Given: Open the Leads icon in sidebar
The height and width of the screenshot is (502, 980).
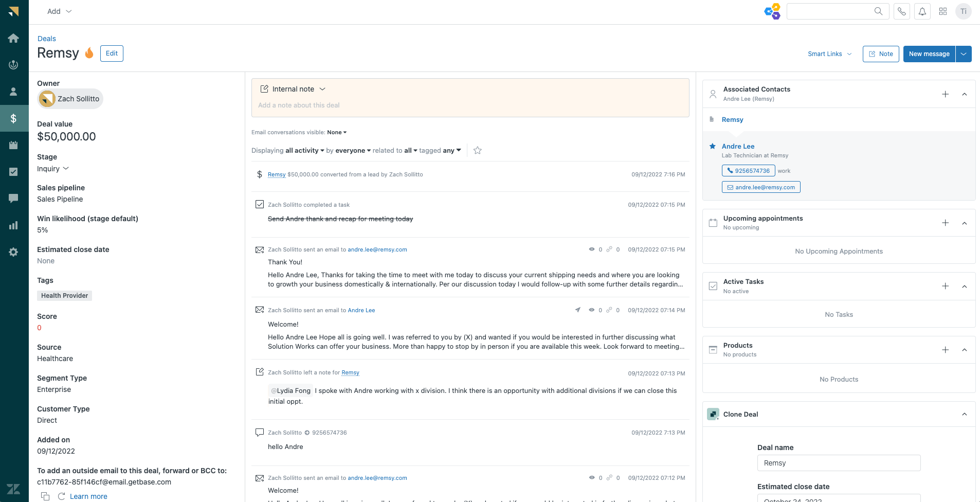Looking at the screenshot, I should 14,65.
